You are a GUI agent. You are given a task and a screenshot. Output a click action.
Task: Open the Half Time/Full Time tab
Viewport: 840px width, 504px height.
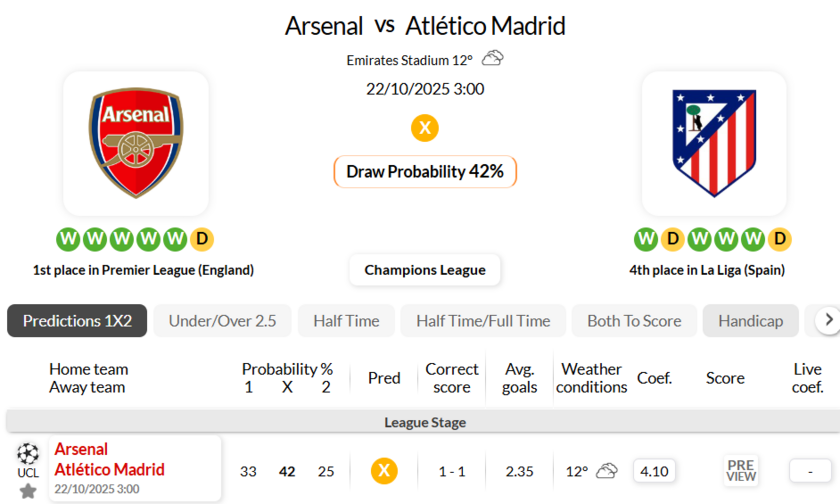(483, 321)
